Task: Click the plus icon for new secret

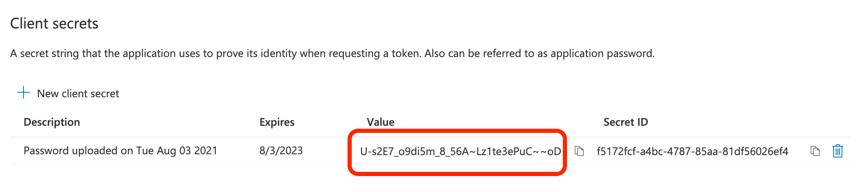Action: [24, 93]
